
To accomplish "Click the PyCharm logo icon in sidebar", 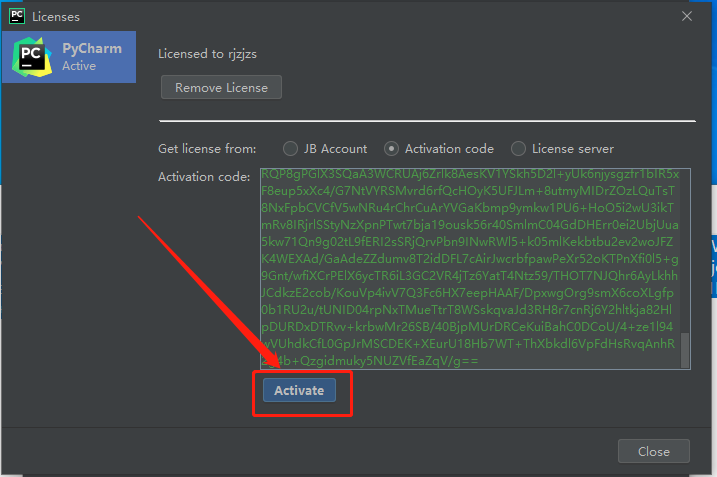I will (32, 57).
